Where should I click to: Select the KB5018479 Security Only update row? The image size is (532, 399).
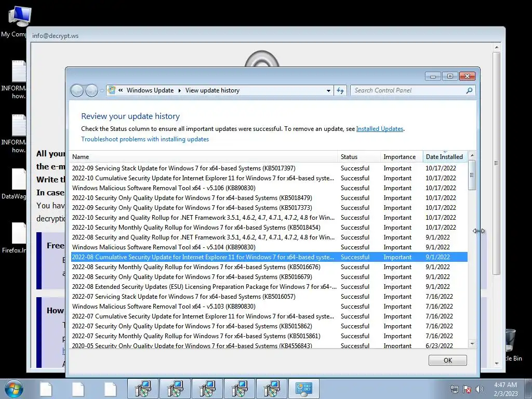(269, 198)
